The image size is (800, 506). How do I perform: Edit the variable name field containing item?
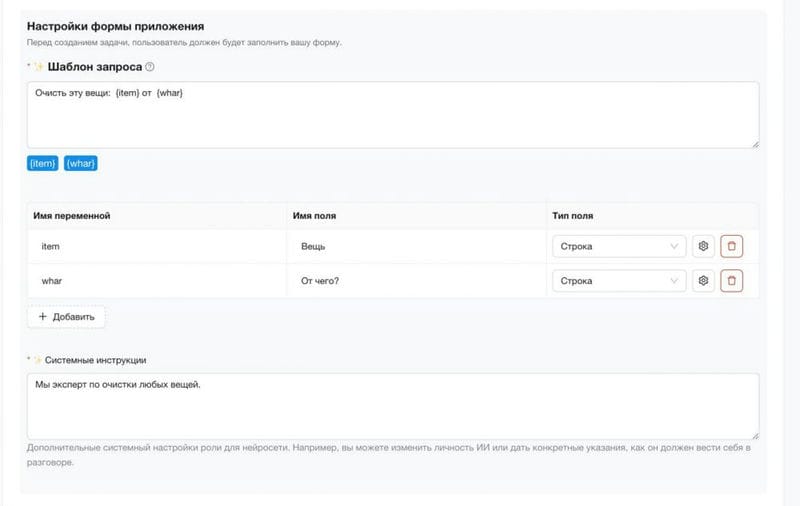pos(157,246)
